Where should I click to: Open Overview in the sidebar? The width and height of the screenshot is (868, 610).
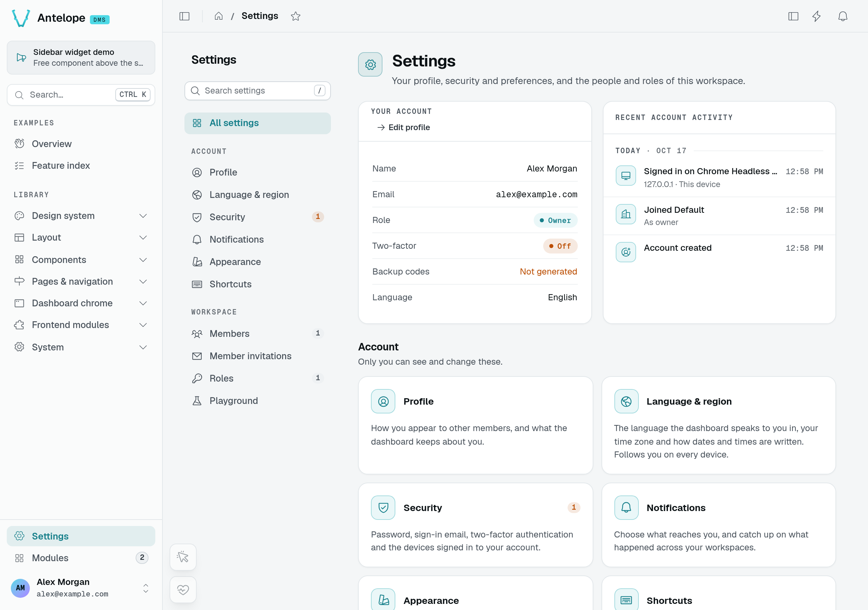81,144
